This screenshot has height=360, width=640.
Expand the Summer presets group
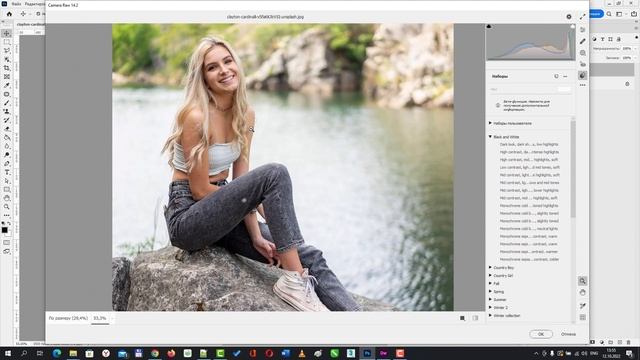click(x=490, y=299)
